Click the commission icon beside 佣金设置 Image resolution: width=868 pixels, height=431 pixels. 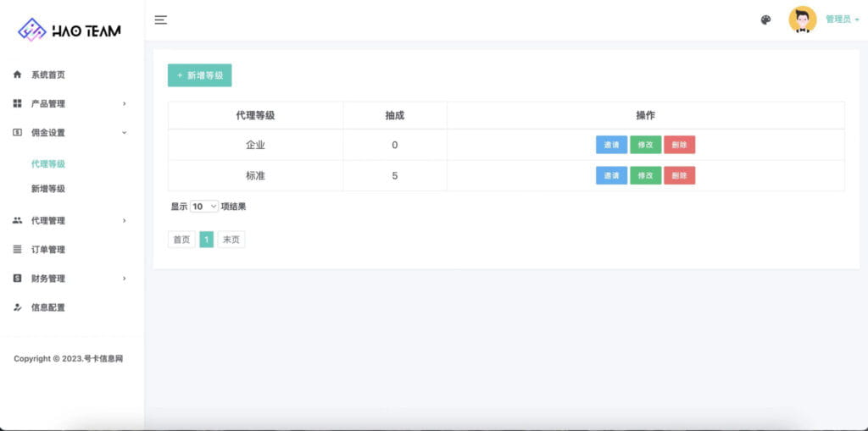click(x=18, y=132)
